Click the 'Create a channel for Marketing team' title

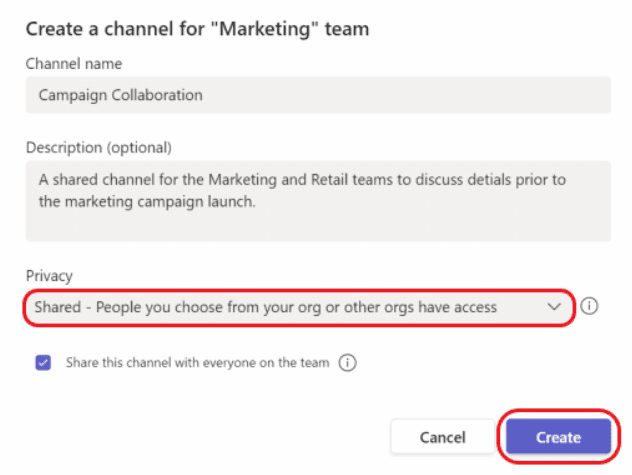(198, 29)
